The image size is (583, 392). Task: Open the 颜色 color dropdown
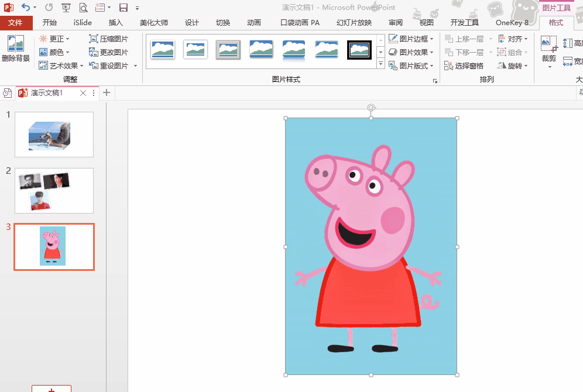point(54,53)
